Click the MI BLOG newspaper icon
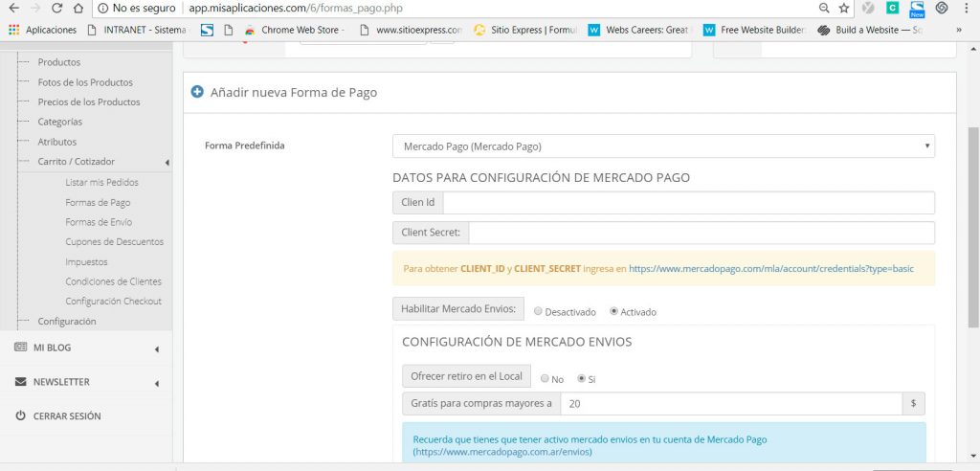Image resolution: width=980 pixels, height=471 pixels. click(x=20, y=348)
